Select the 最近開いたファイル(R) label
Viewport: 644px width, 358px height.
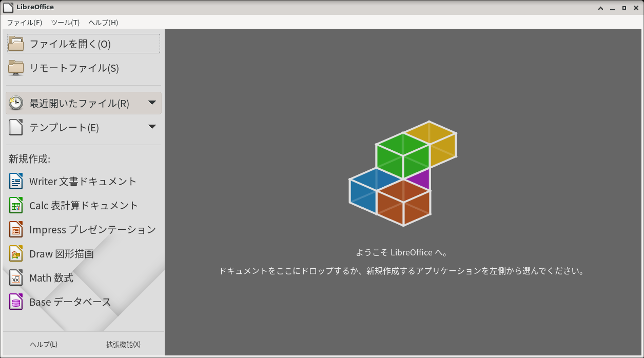(80, 103)
